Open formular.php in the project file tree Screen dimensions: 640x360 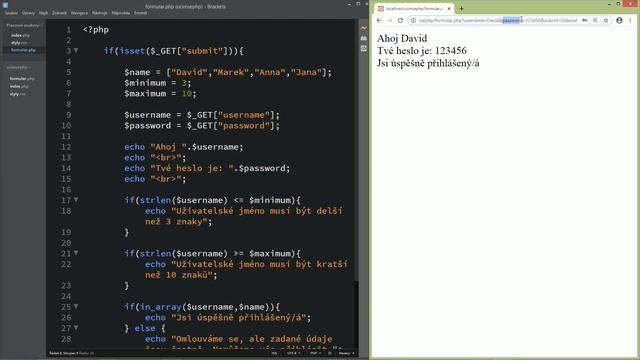22,78
